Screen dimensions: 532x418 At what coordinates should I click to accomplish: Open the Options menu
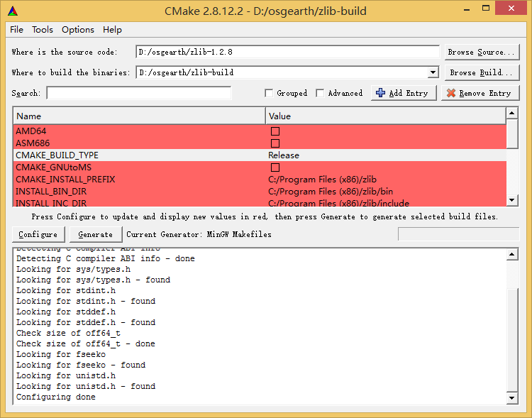78,30
